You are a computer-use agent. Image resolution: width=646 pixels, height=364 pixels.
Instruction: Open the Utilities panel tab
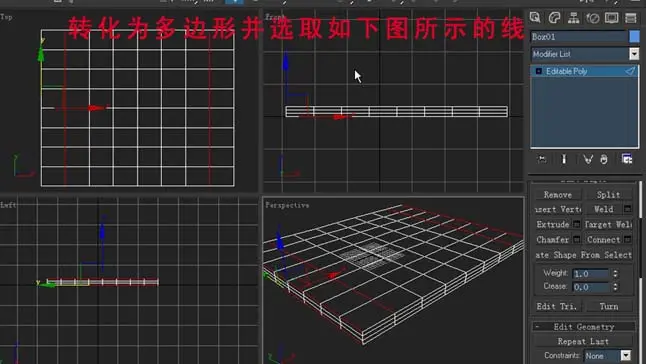631,18
